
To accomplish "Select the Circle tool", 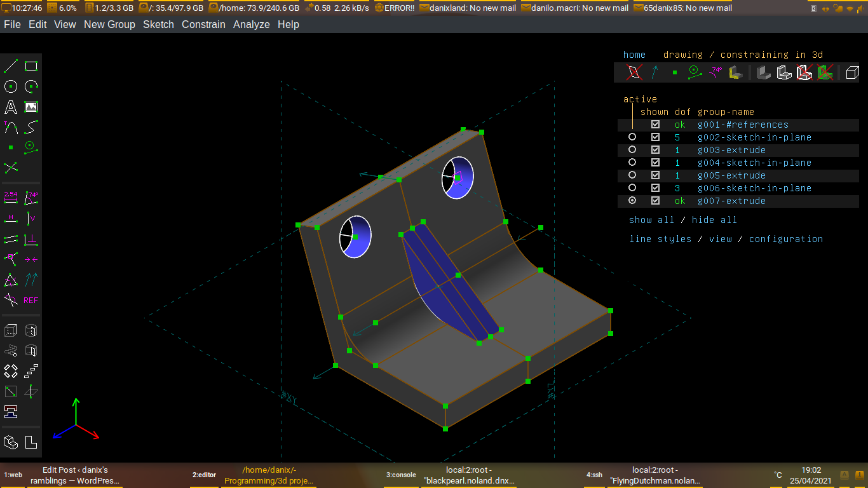I will coord(10,86).
